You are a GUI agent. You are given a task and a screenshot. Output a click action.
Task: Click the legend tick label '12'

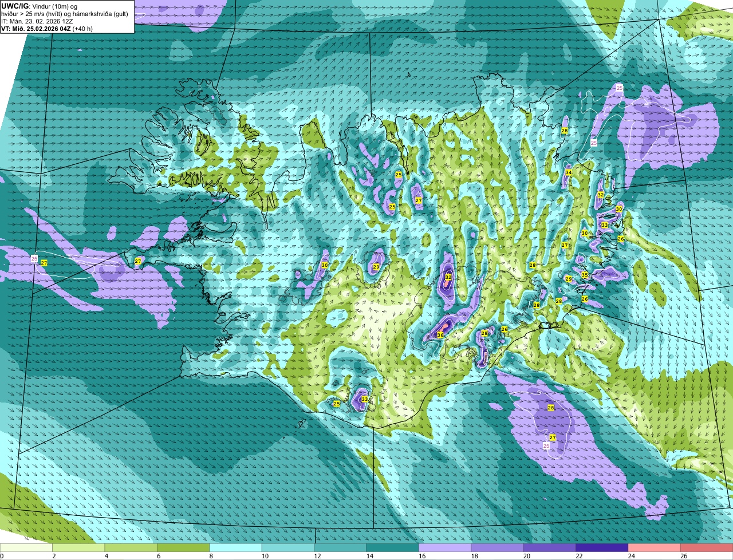pyautogui.click(x=317, y=556)
